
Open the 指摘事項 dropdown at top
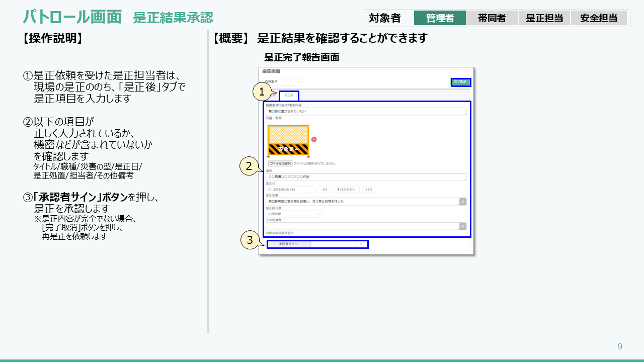283,81
